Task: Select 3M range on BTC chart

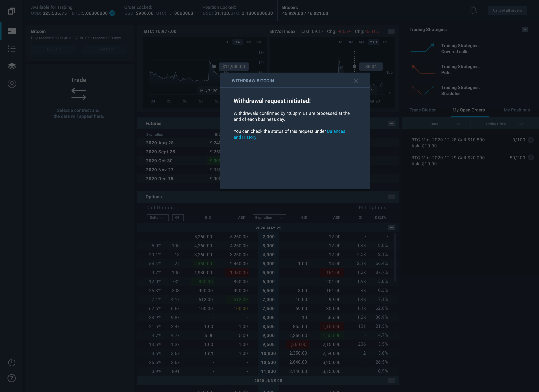Action: pyautogui.click(x=259, y=42)
